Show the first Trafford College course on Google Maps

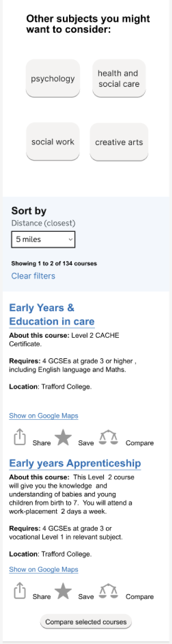click(44, 416)
